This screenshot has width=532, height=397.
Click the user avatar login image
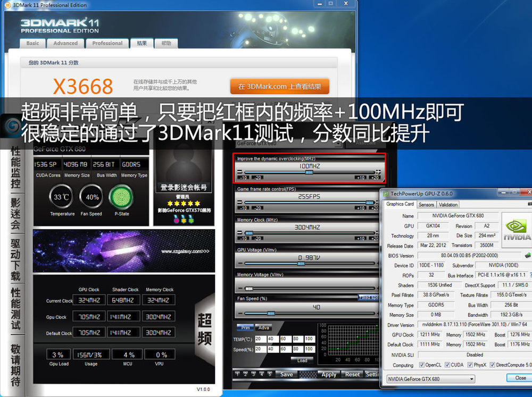tap(184, 166)
